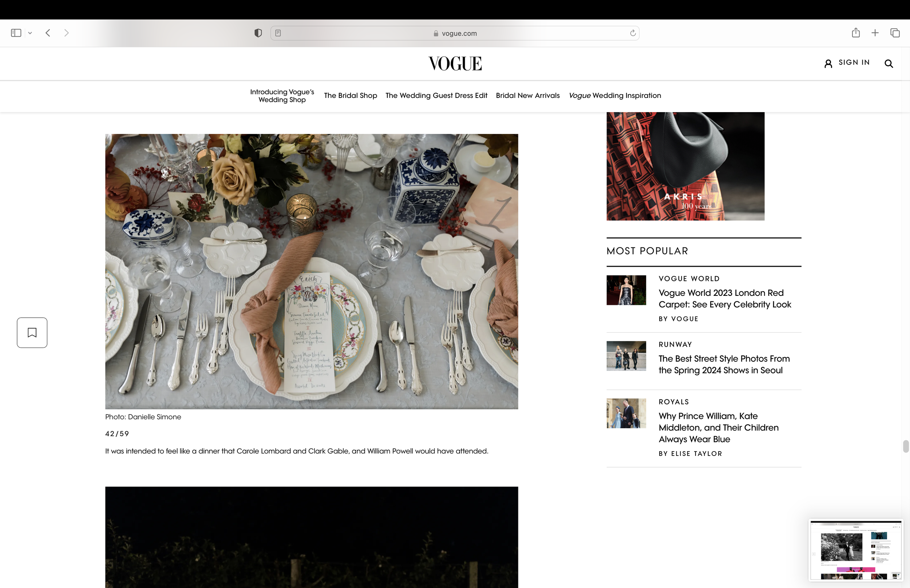
Task: Open a new tab with plus icon
Action: pos(875,33)
